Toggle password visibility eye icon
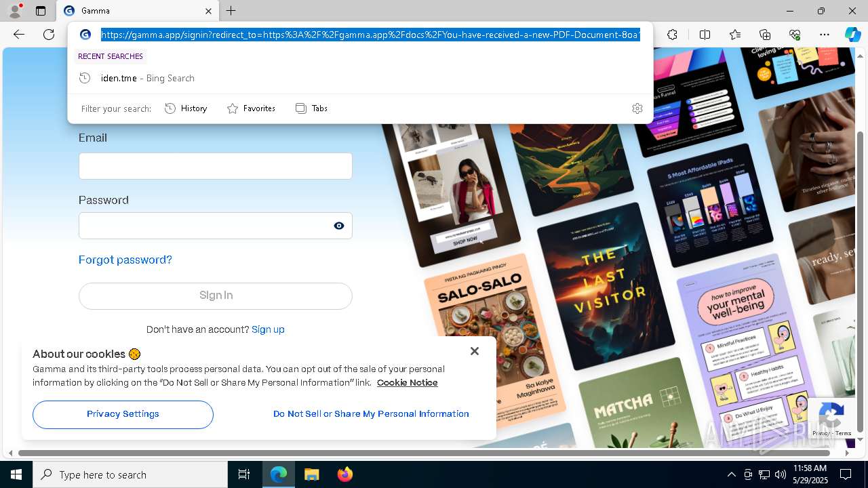The width and height of the screenshot is (868, 488). (x=339, y=226)
